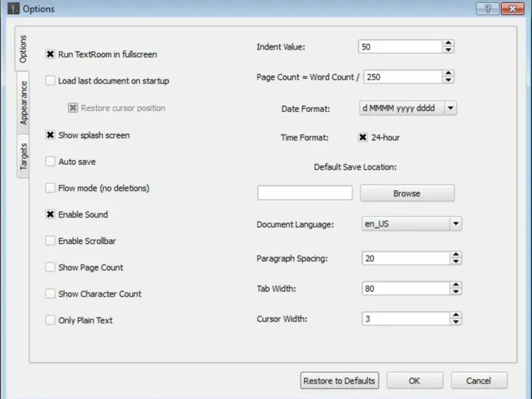
Task: Uncheck Run TextRoom in fullscreen
Action: click(x=51, y=54)
